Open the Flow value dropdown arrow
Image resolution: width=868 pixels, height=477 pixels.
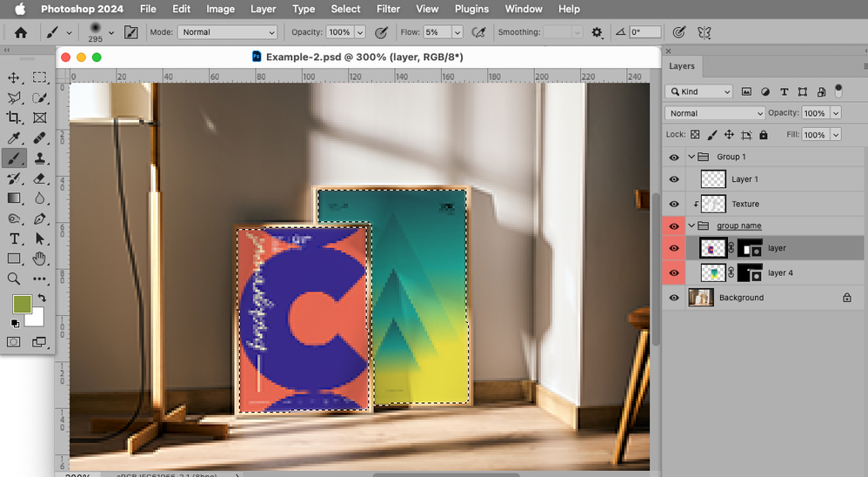(457, 33)
